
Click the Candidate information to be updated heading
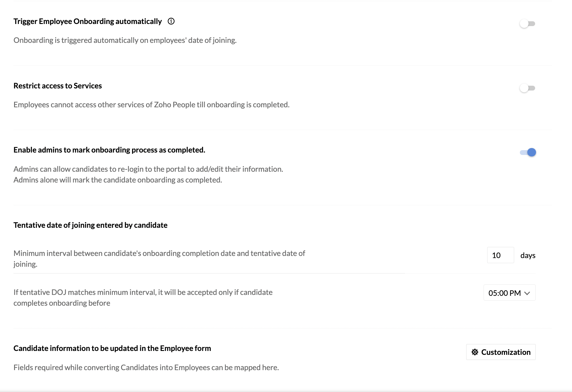[x=112, y=348]
